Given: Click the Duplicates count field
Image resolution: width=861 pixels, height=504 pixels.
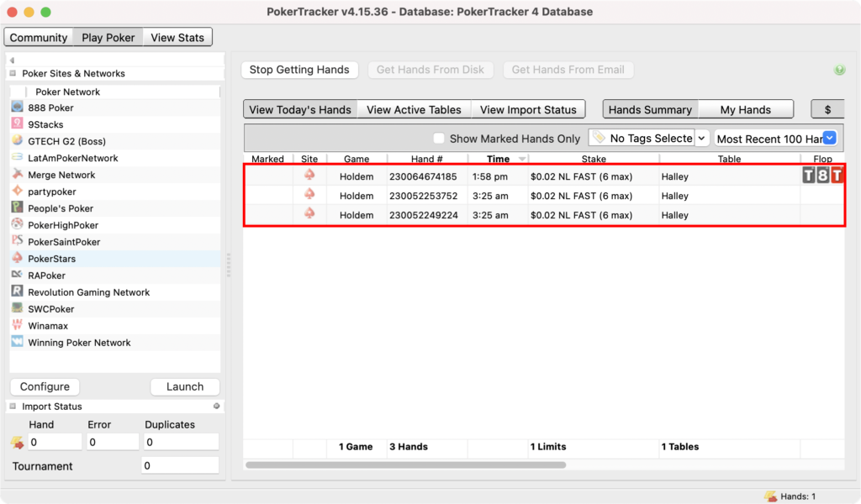Looking at the screenshot, I should [x=181, y=442].
